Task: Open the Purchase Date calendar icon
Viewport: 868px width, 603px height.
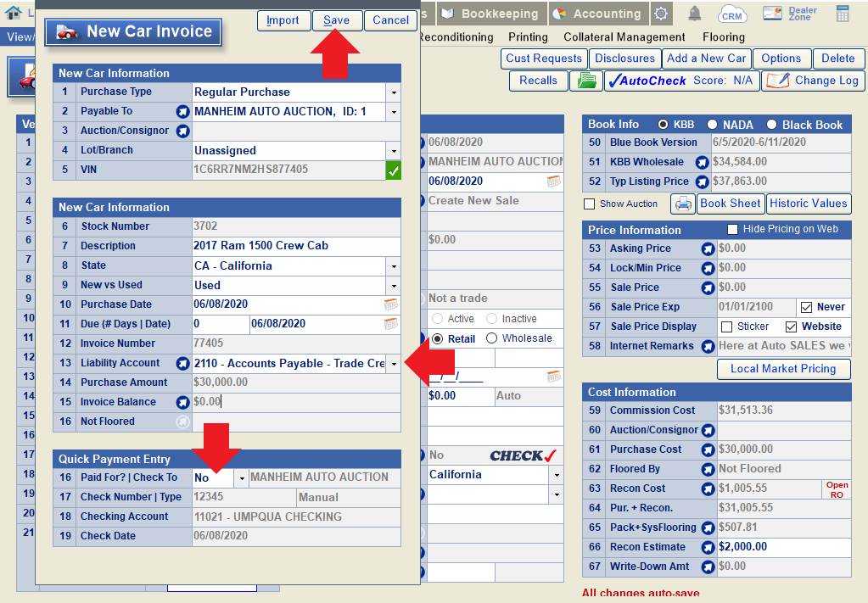Action: click(391, 304)
